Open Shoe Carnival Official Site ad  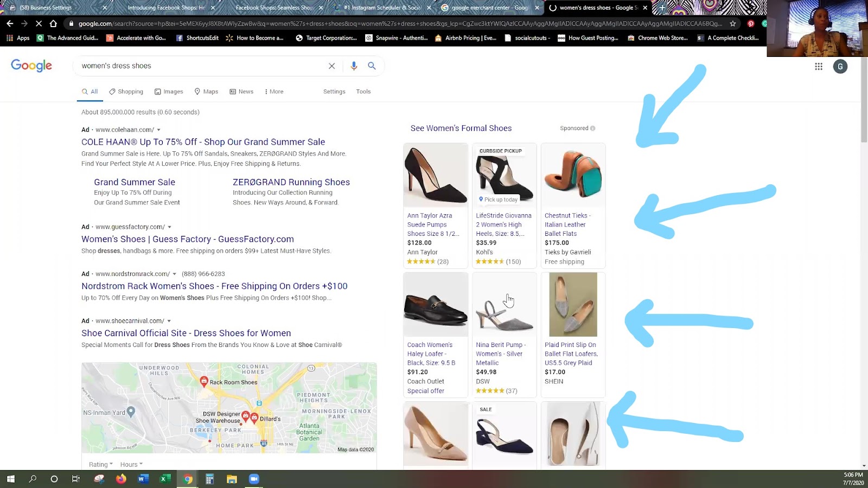186,333
